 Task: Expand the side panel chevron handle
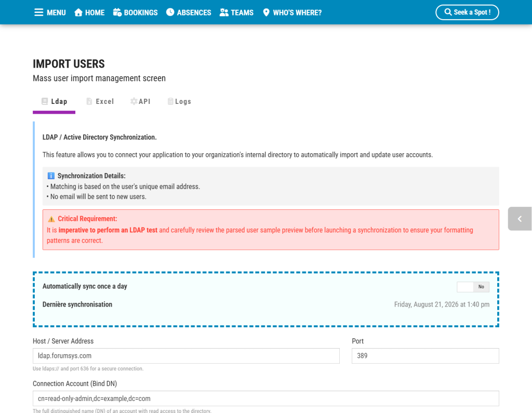point(520,219)
